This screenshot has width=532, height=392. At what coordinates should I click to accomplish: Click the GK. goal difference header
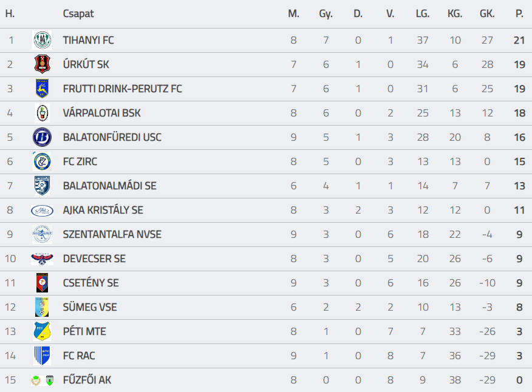coord(486,13)
